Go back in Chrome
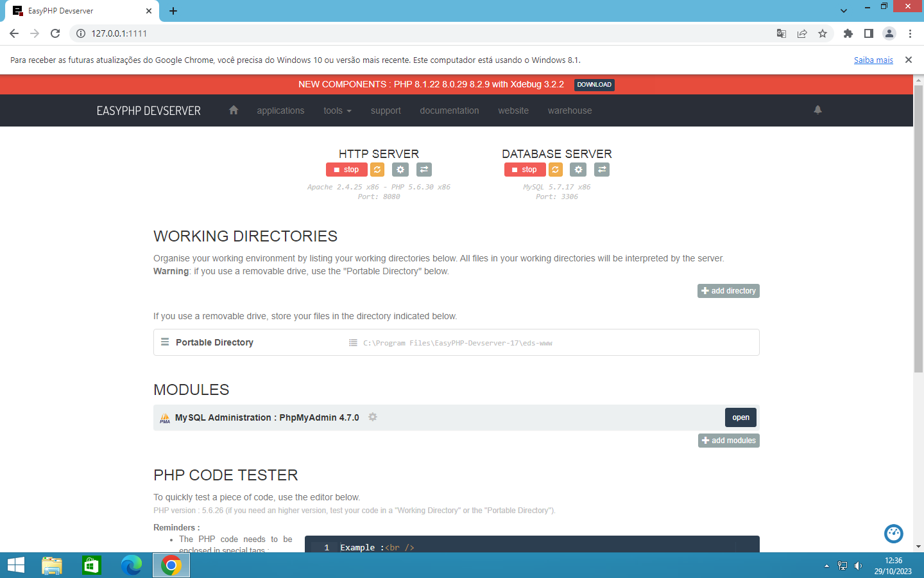Image resolution: width=924 pixels, height=578 pixels. [14, 33]
